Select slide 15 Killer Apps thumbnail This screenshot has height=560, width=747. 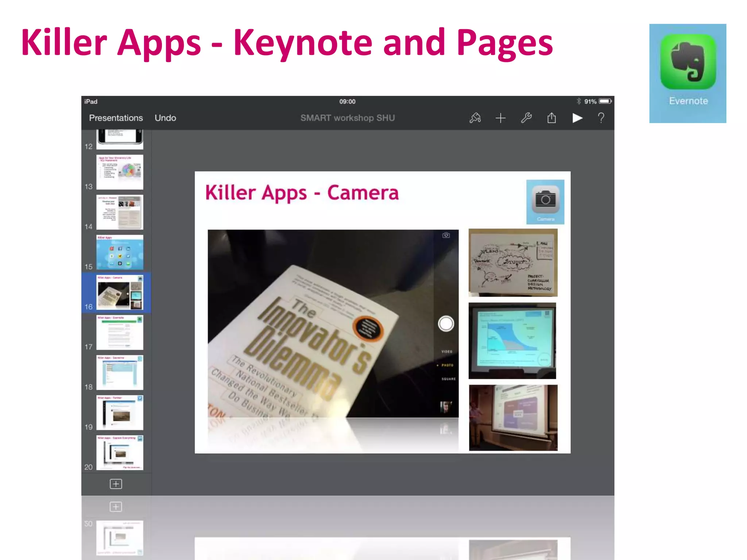click(120, 252)
